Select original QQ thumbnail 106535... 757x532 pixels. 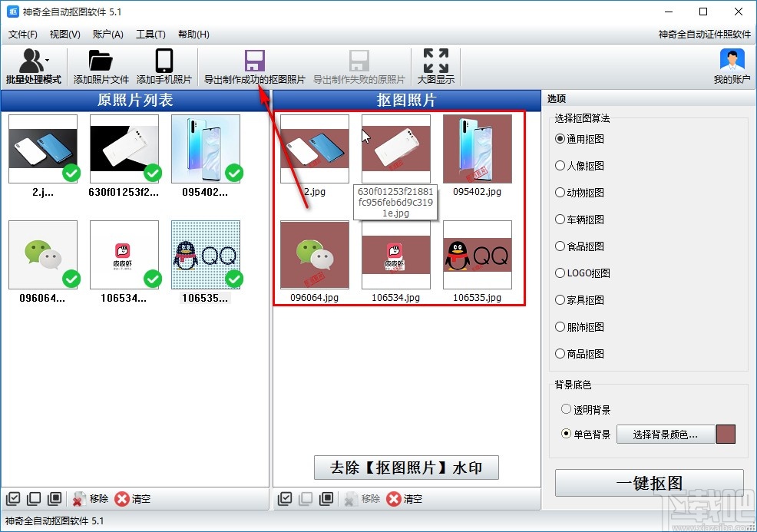[x=206, y=255]
